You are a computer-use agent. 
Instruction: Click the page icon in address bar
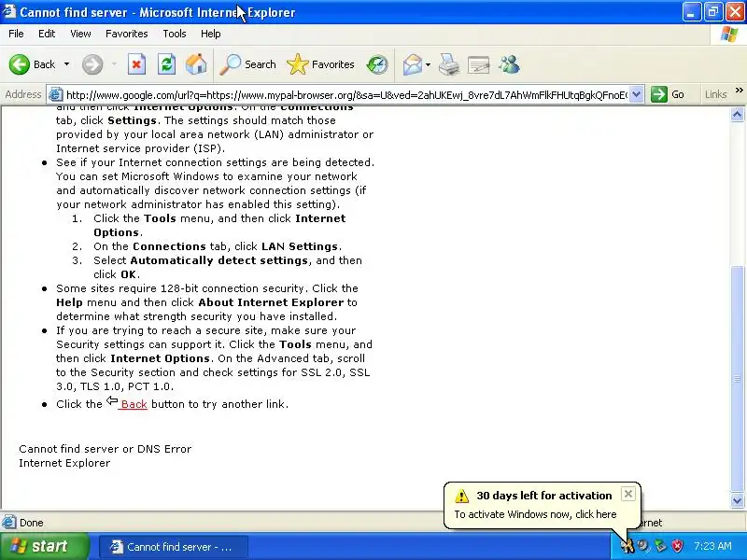(55, 95)
